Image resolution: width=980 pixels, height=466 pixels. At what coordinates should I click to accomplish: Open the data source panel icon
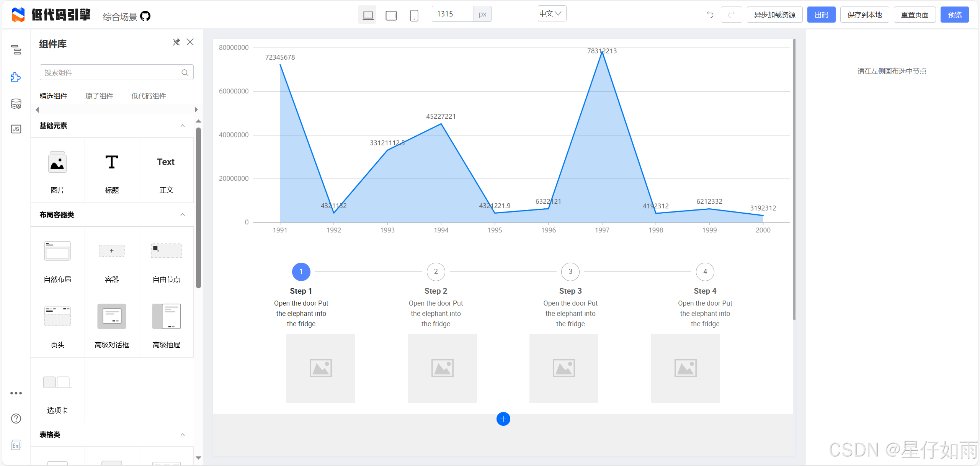point(16,104)
